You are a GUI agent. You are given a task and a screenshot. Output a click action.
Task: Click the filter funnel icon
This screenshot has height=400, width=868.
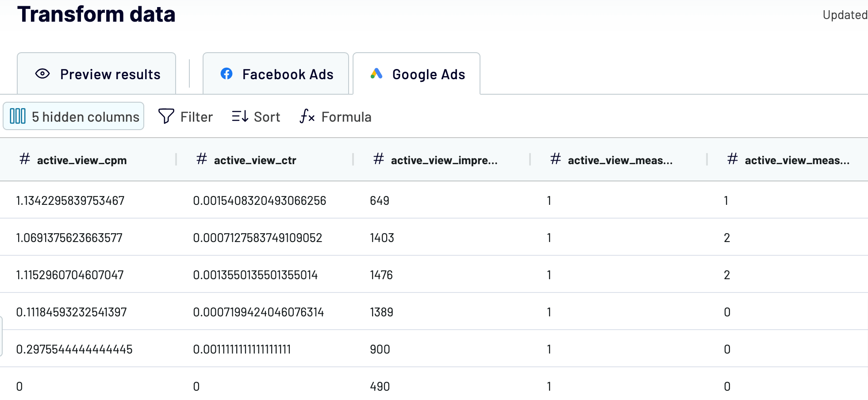click(x=165, y=116)
